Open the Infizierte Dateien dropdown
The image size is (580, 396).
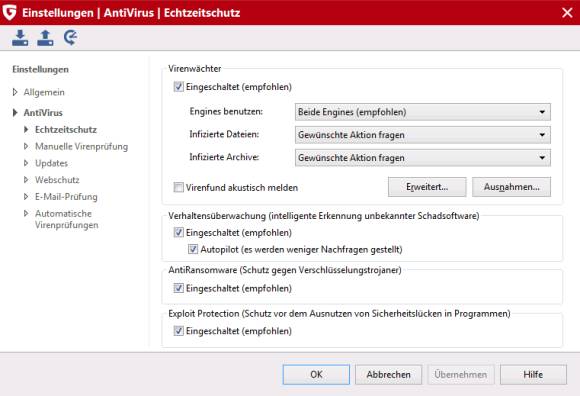point(422,135)
